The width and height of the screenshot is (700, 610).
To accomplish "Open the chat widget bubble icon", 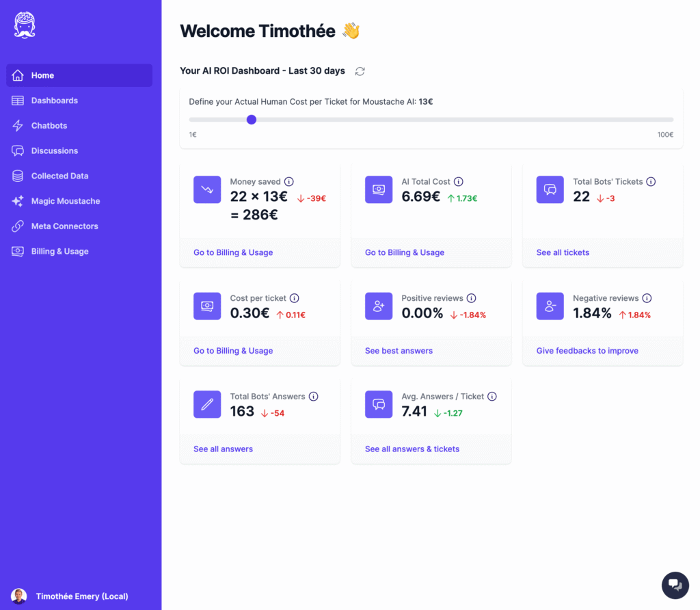I will pyautogui.click(x=675, y=585).
